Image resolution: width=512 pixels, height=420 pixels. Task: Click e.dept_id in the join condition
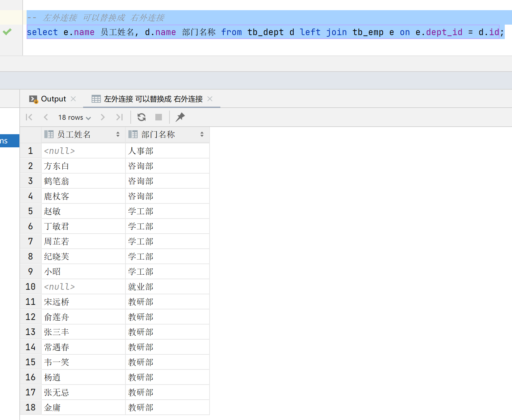[x=439, y=32]
